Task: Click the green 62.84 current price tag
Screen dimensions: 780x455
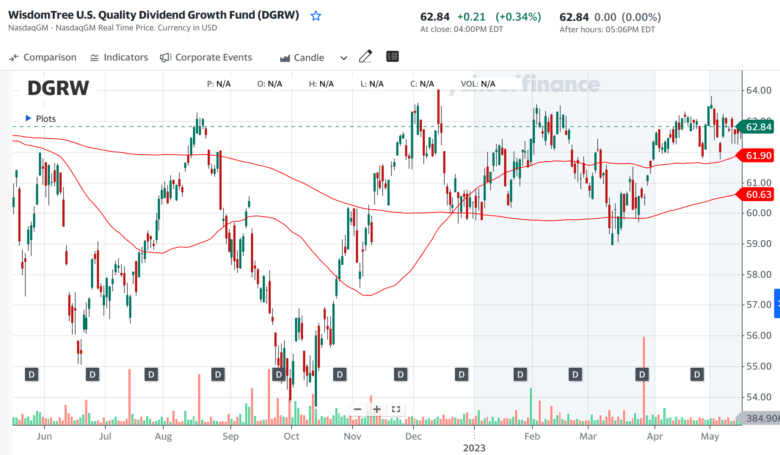Action: (x=756, y=127)
